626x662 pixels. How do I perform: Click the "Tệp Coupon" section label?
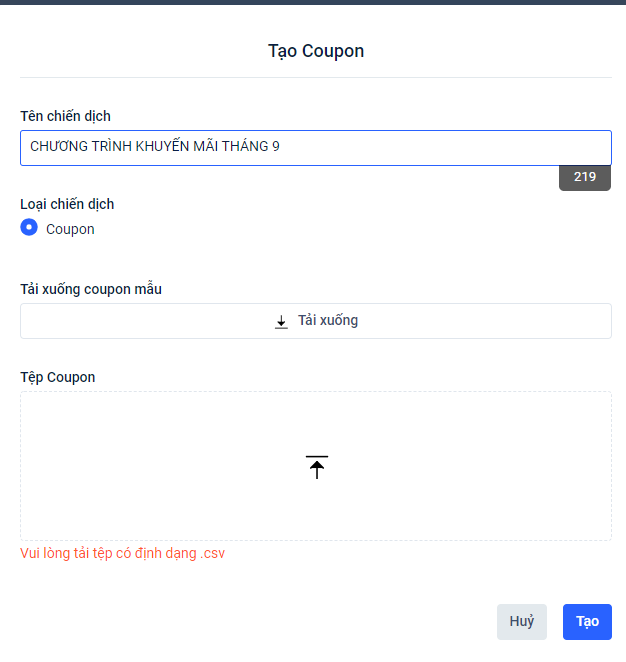pos(58,377)
